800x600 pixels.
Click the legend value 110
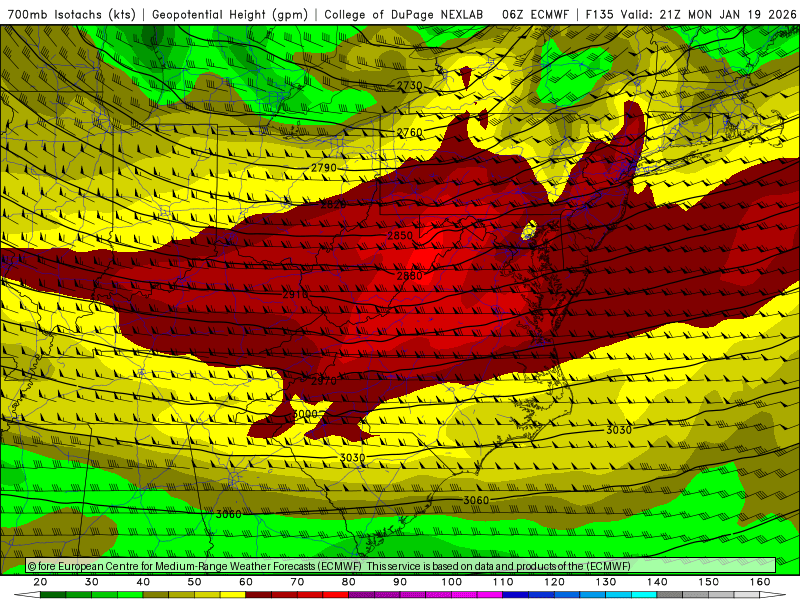tap(503, 582)
